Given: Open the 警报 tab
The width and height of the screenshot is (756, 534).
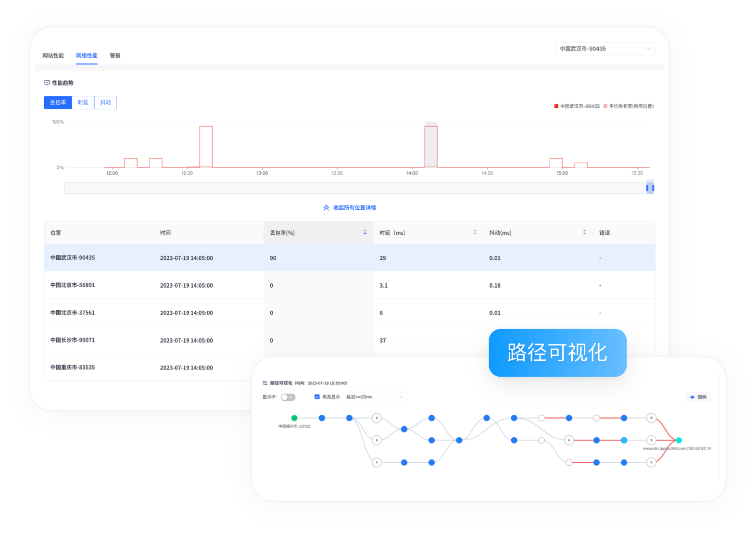Looking at the screenshot, I should [115, 56].
